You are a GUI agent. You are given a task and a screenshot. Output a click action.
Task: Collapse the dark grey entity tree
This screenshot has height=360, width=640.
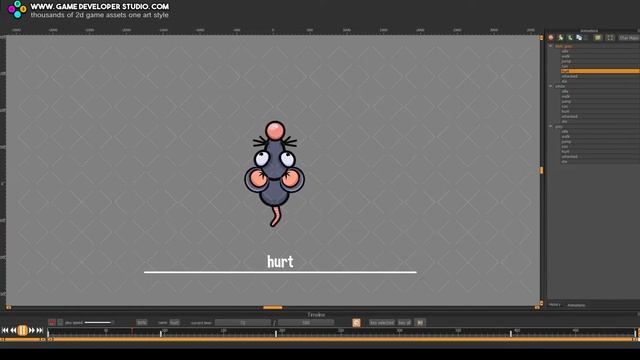pyautogui.click(x=551, y=46)
